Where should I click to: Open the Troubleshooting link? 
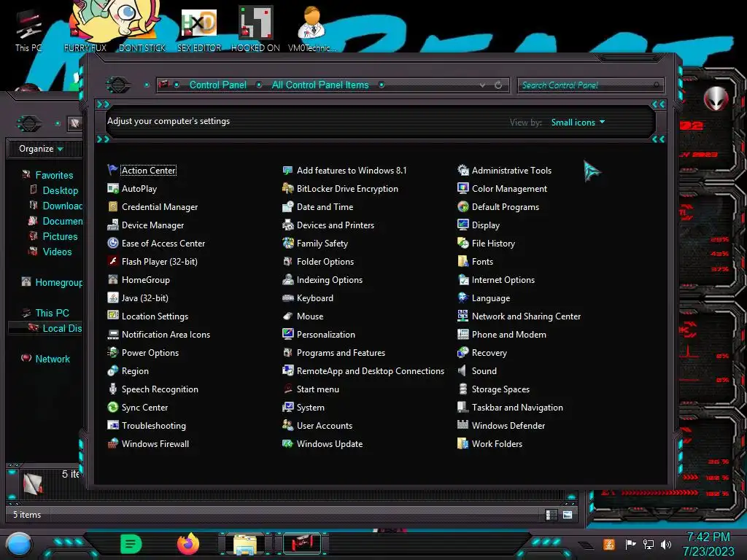(153, 426)
